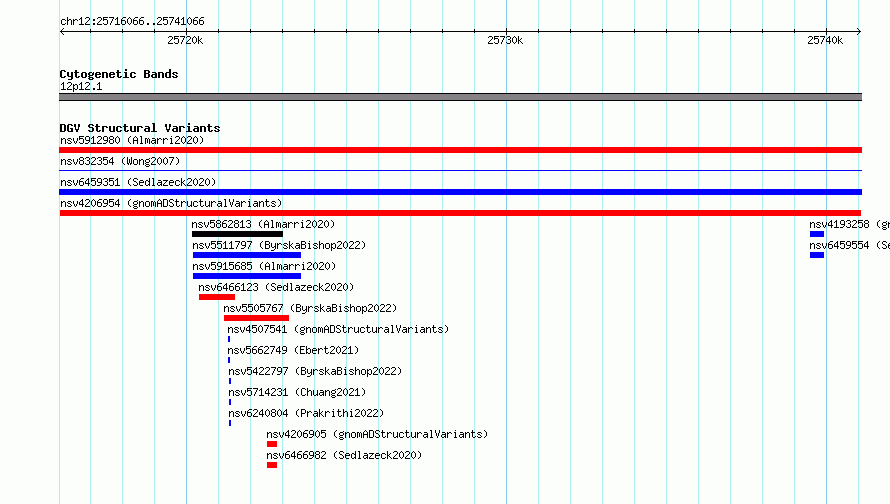
Task: Click the red bar under nsv6466982
Action: pos(272,465)
